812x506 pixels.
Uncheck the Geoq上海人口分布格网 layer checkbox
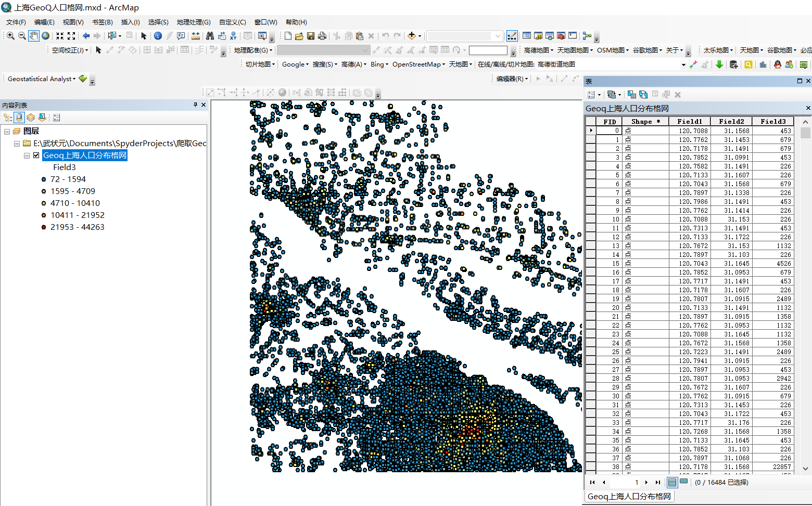point(36,155)
